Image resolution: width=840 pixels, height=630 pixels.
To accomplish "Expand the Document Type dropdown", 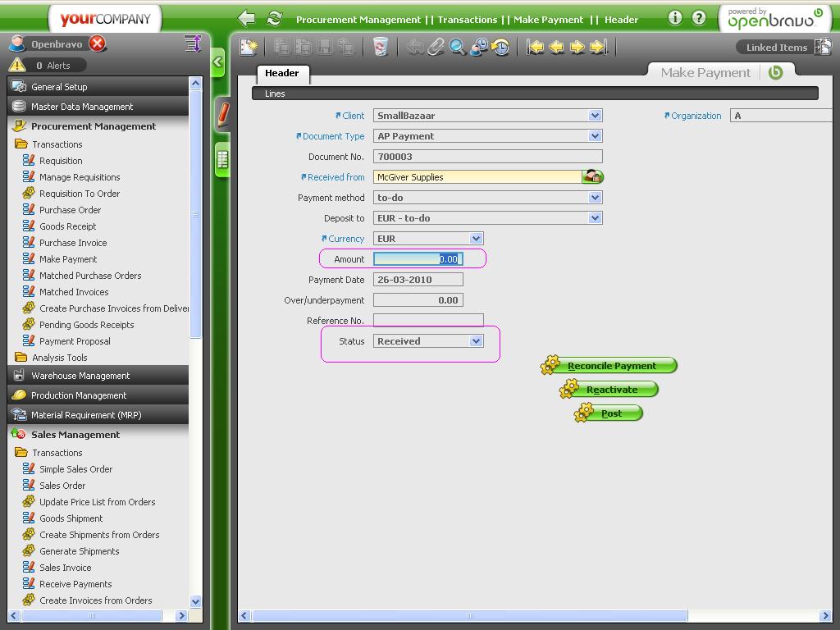I will pyautogui.click(x=596, y=136).
